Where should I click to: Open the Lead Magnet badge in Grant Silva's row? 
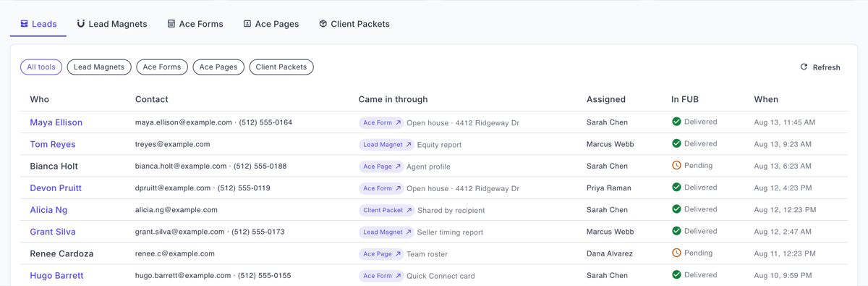[x=386, y=232]
